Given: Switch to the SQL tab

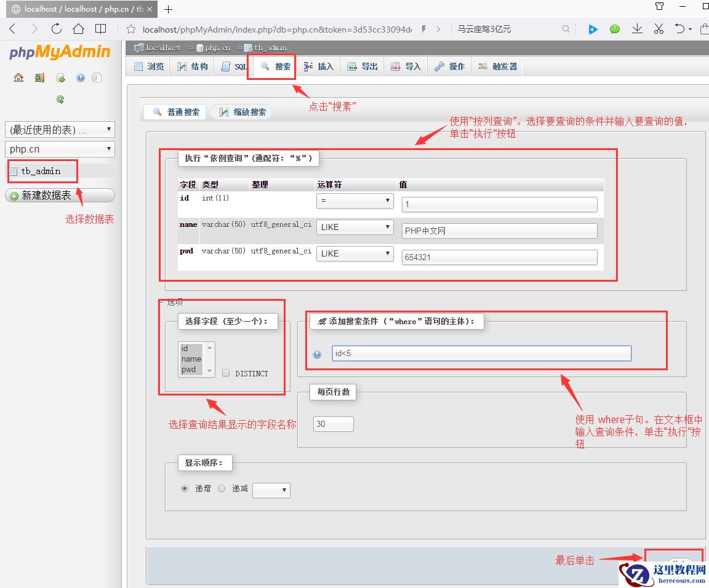Looking at the screenshot, I should 234,66.
